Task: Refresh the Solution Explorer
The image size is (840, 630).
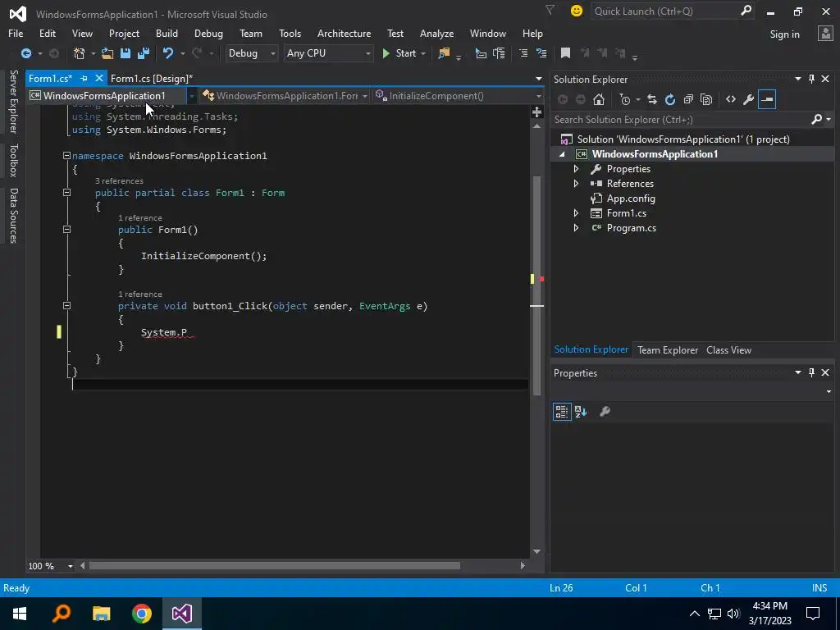Action: click(669, 99)
